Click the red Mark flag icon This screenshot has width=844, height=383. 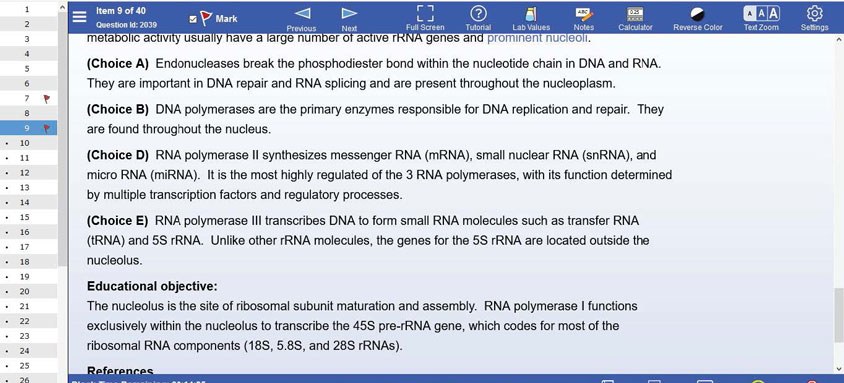(x=206, y=19)
